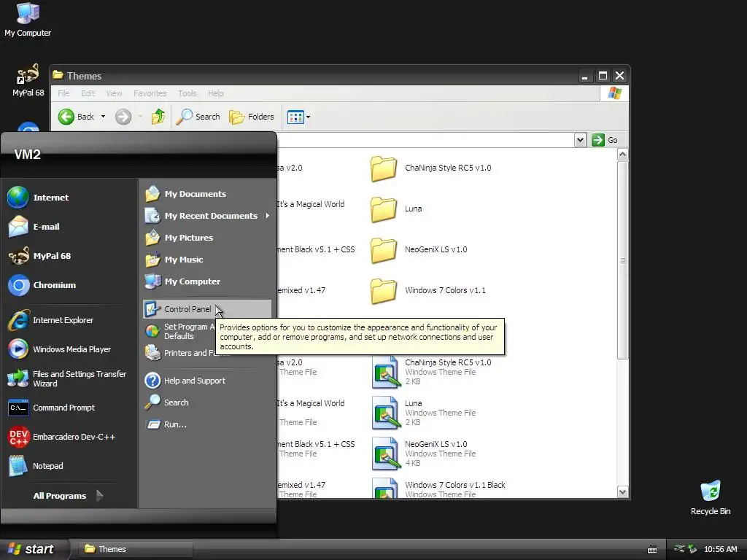Screen dimensions: 747x560
Task: Expand My Recent Documents submenu
Action: click(207, 216)
